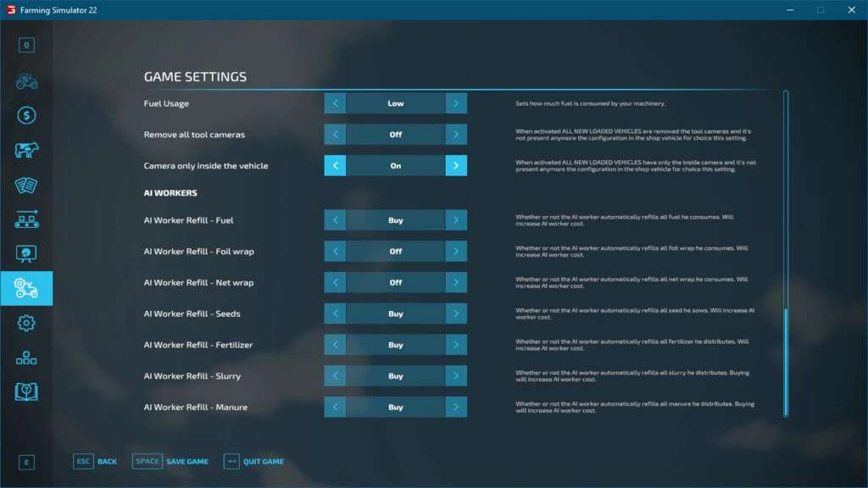The height and width of the screenshot is (488, 868).
Task: Select the active game settings tractor-gear tab
Action: click(x=26, y=288)
